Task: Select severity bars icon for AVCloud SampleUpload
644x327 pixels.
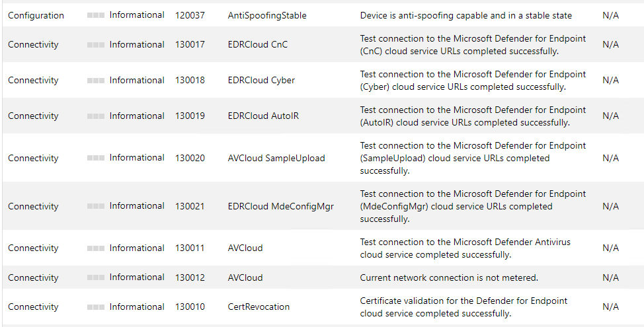Action: [96, 158]
